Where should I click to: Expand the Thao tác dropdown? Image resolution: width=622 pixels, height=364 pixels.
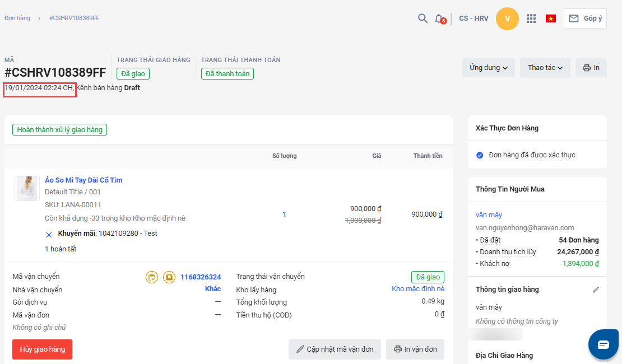545,68
